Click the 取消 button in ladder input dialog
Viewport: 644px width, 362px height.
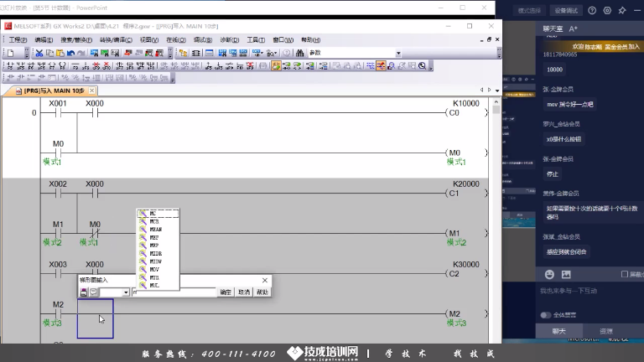pyautogui.click(x=244, y=292)
